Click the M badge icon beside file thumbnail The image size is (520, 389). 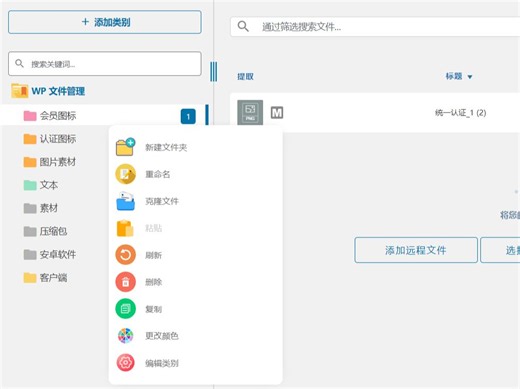point(277,113)
